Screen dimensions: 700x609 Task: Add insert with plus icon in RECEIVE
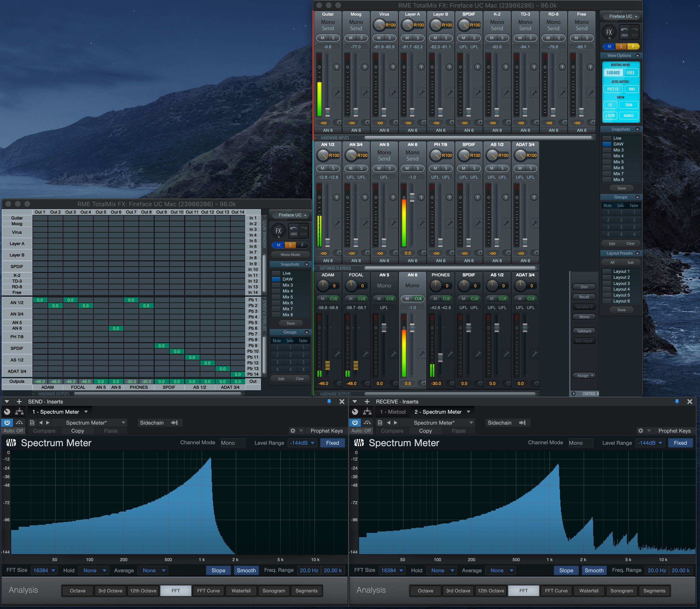[367, 401]
